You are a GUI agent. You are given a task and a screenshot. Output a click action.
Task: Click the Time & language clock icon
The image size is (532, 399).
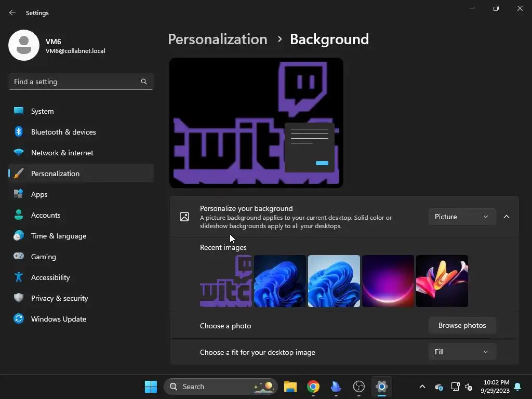(x=19, y=236)
